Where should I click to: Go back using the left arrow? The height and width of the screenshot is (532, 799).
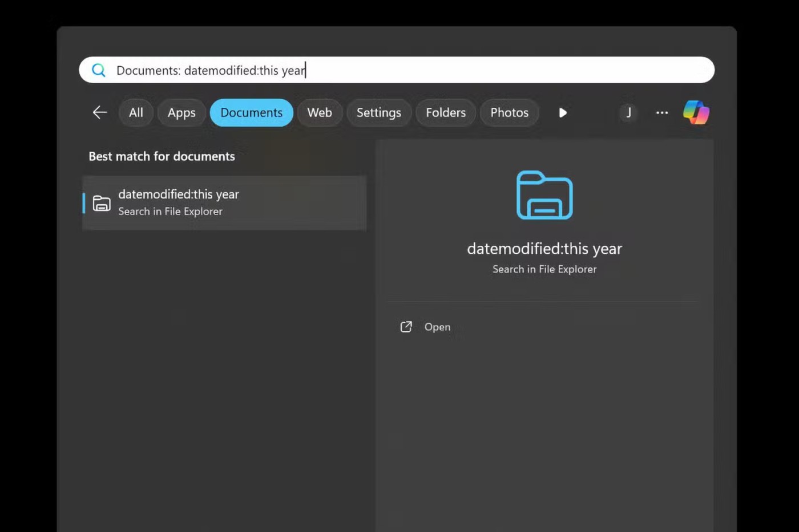(x=100, y=113)
